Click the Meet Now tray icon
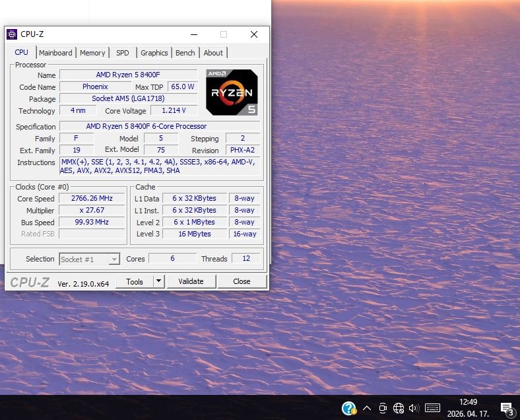 coord(383,408)
